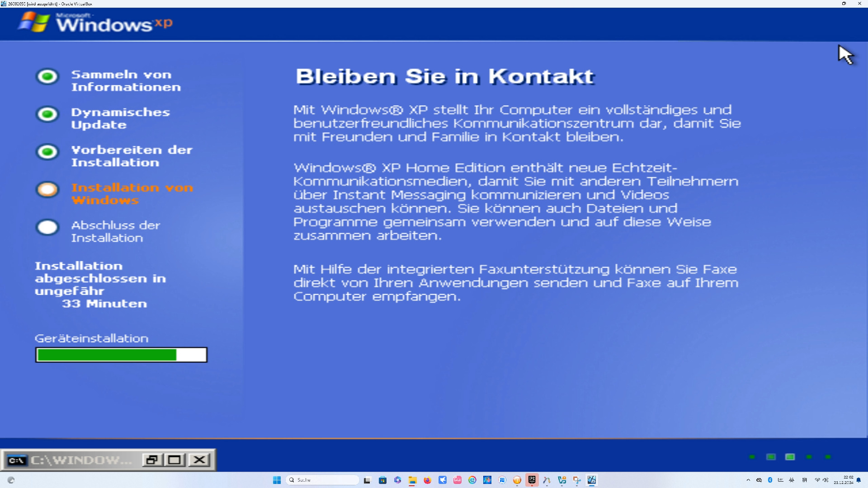Open the Copilot app on the taskbar

pyautogui.click(x=397, y=480)
